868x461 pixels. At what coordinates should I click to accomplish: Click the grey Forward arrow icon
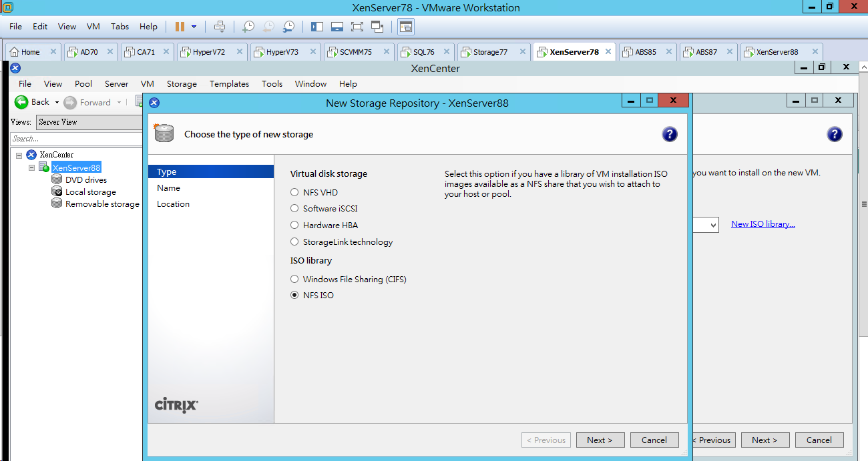click(x=70, y=103)
